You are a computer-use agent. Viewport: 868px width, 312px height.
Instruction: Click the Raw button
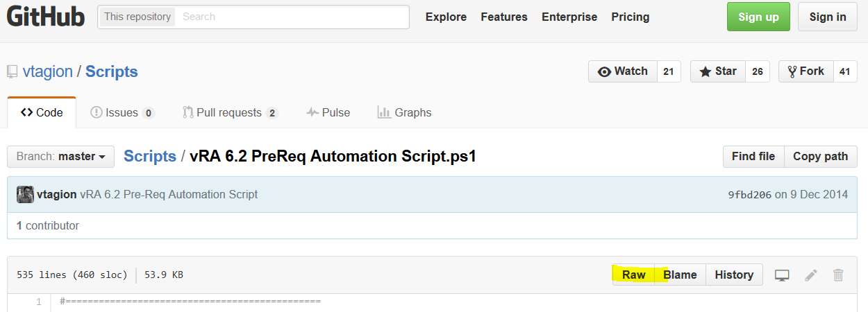(633, 275)
